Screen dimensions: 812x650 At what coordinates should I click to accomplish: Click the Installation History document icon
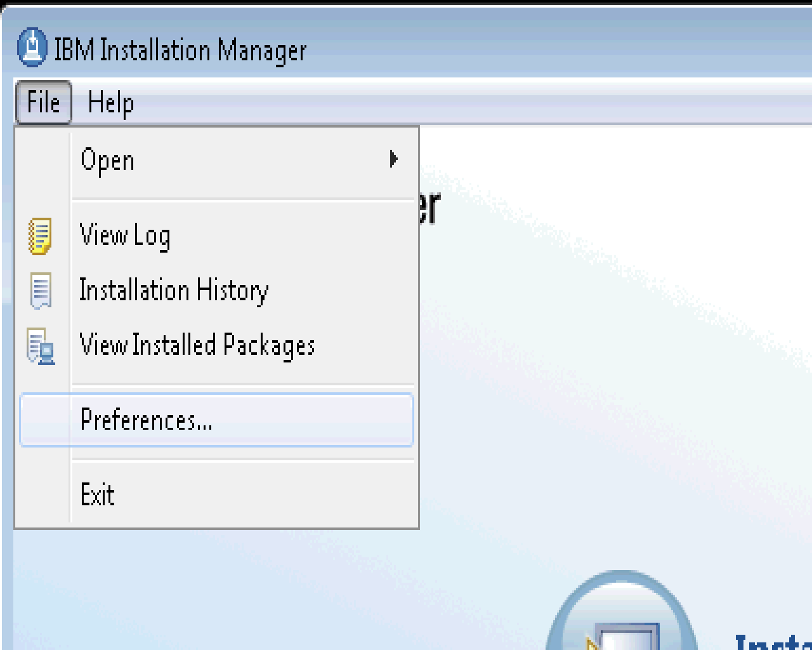pos(41,291)
